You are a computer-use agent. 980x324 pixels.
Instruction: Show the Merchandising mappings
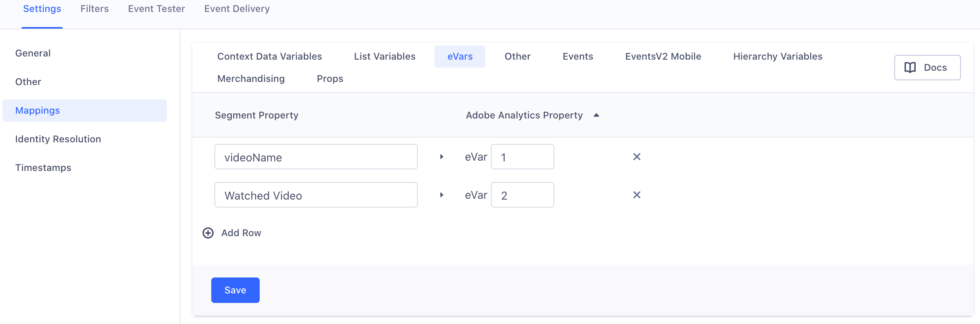coord(251,79)
